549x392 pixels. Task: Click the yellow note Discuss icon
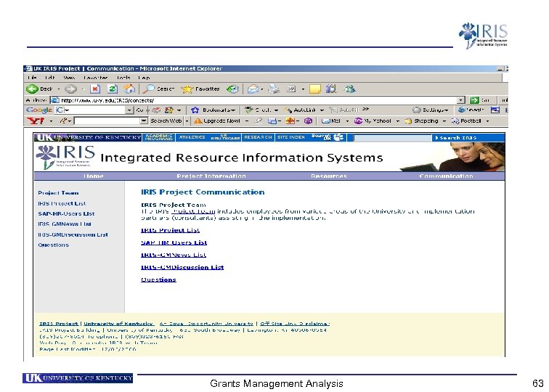coord(314,89)
